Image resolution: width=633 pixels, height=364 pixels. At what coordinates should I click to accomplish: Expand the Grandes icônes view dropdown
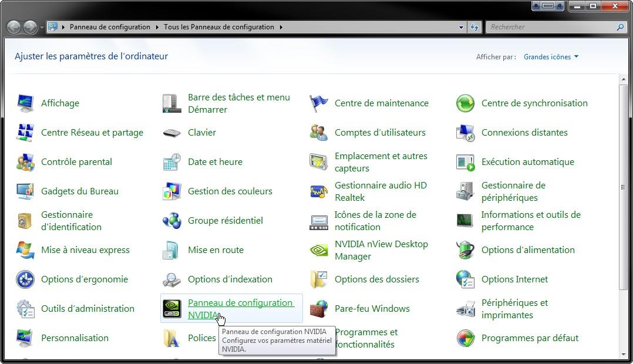click(551, 57)
